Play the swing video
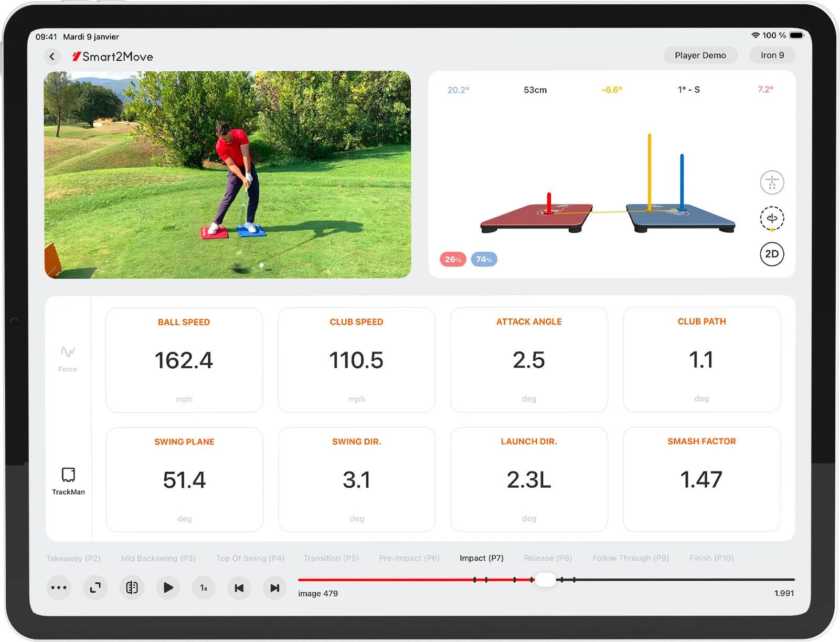The height and width of the screenshot is (642, 840). (x=168, y=587)
